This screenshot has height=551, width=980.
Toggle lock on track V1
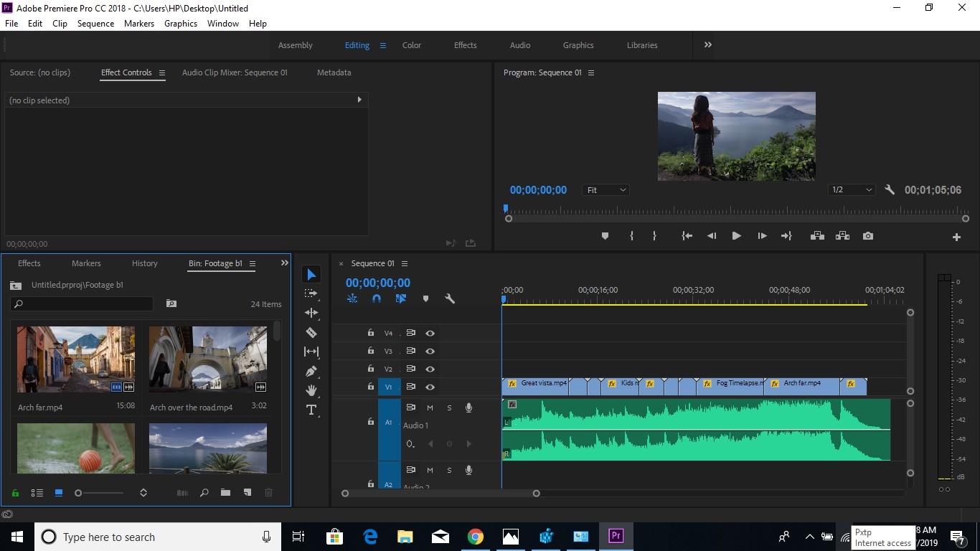(370, 387)
